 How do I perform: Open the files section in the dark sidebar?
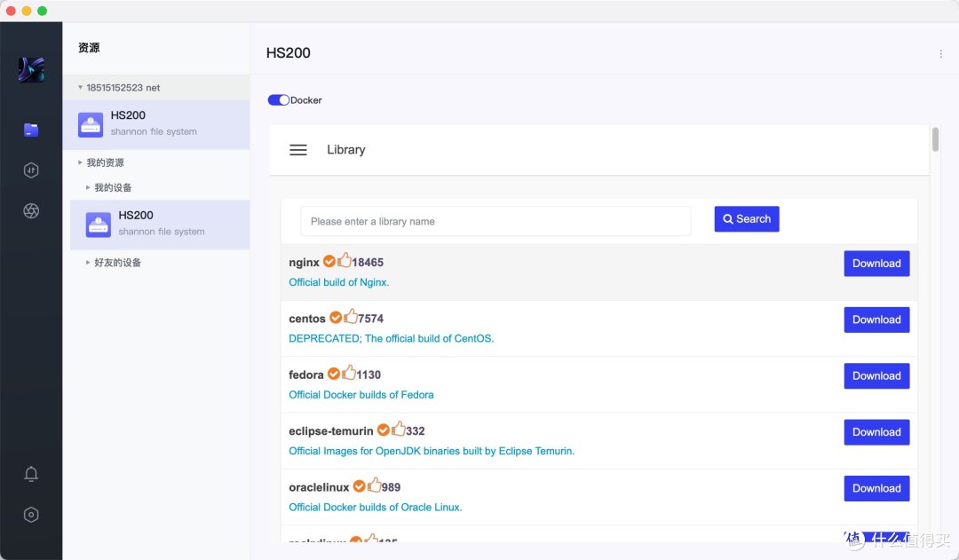pos(31,130)
